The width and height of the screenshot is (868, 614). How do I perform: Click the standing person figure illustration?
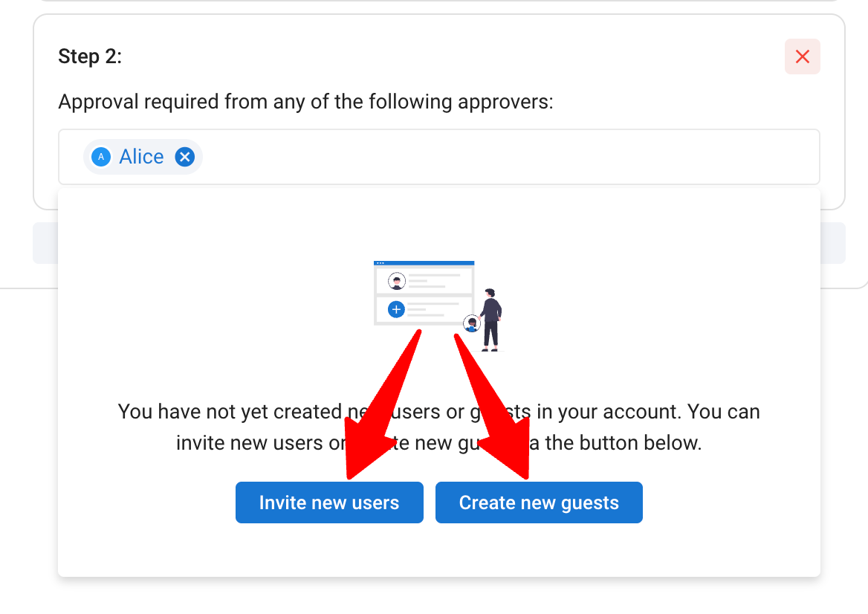(x=490, y=320)
